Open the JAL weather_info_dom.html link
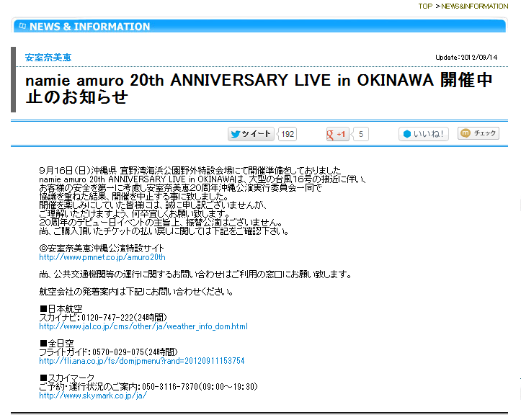The height and width of the screenshot is (420, 521). click(143, 326)
